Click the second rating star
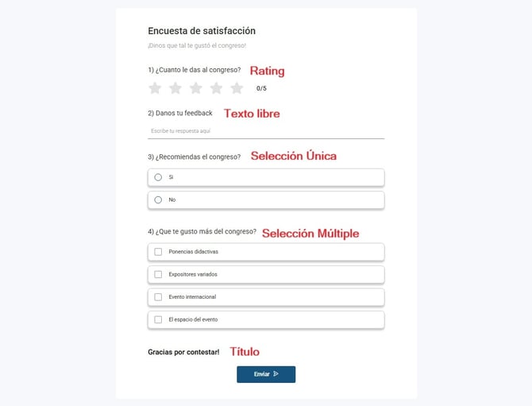Screen dimensions: 532x406 tap(175, 88)
